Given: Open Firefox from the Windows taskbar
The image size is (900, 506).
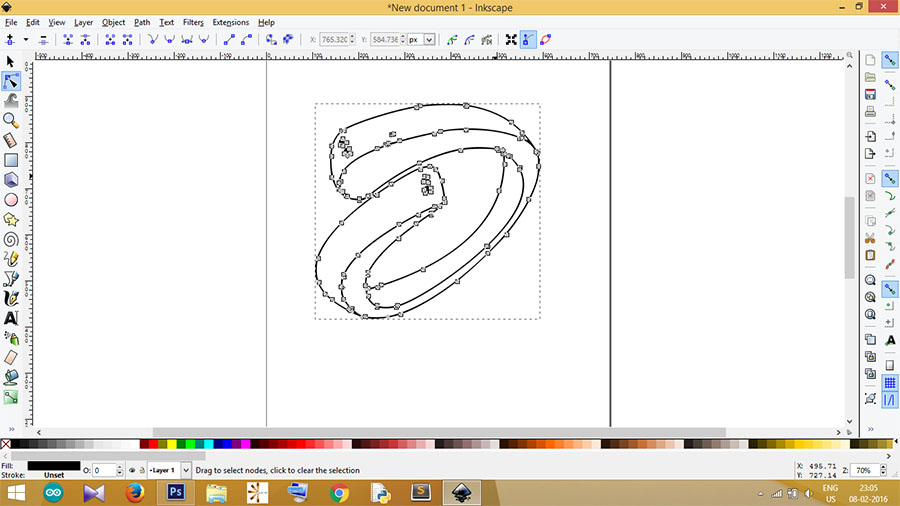Looking at the screenshot, I should click(135, 492).
